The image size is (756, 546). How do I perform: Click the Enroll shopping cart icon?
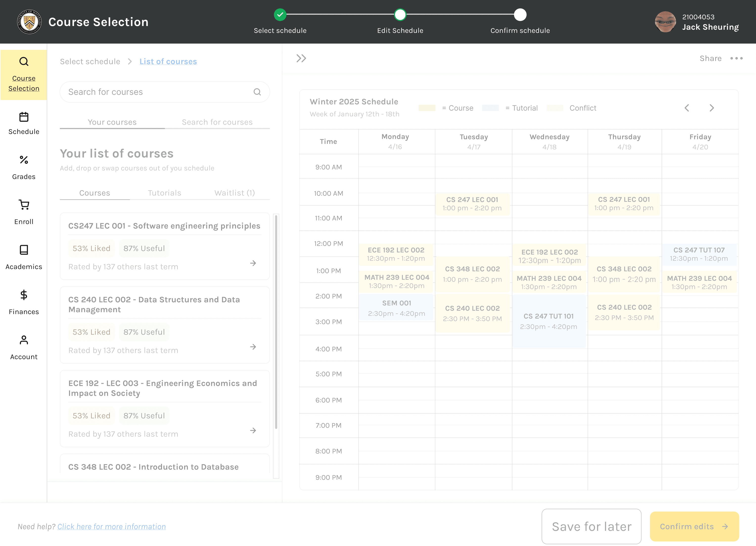(24, 205)
